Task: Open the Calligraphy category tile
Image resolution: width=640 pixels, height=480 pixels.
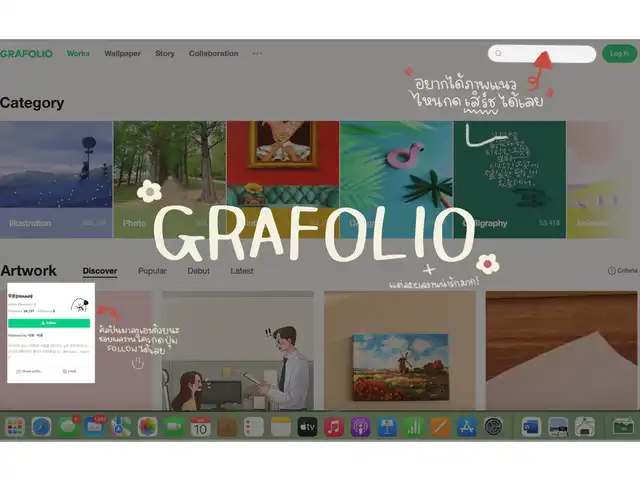Action: point(509,180)
